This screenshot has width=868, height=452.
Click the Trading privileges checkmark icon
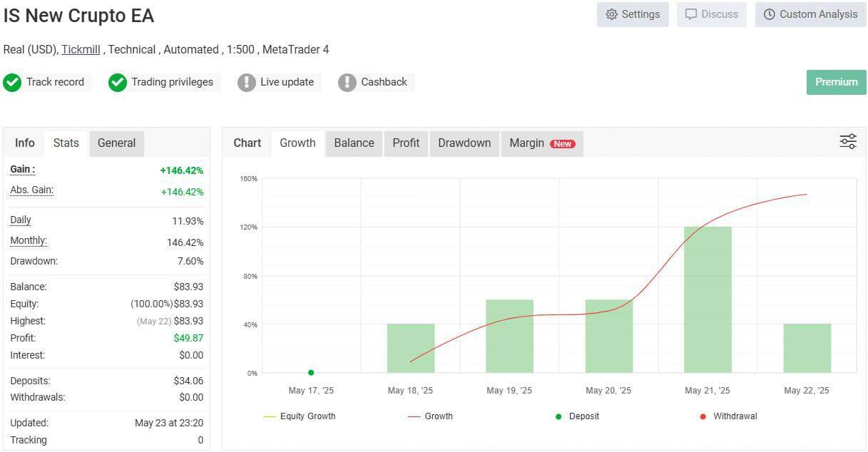[x=118, y=83]
